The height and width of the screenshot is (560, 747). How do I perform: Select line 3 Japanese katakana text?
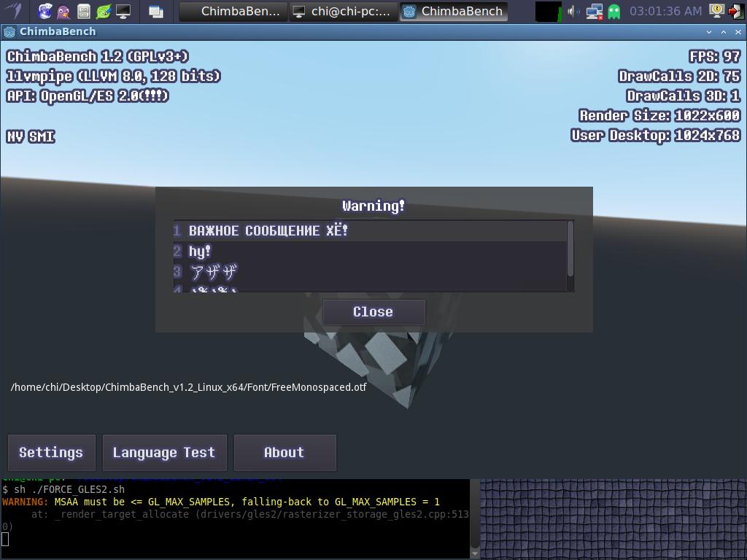pos(213,273)
